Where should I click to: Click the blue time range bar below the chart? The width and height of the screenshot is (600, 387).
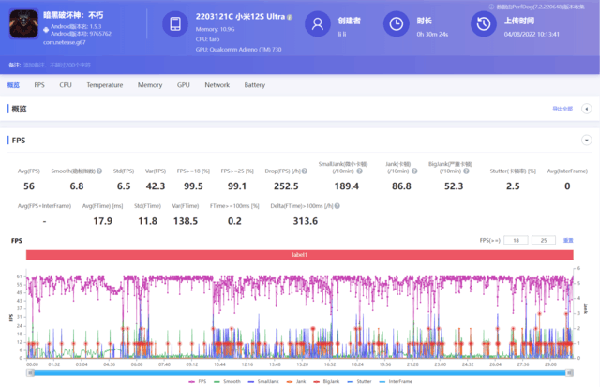300,373
